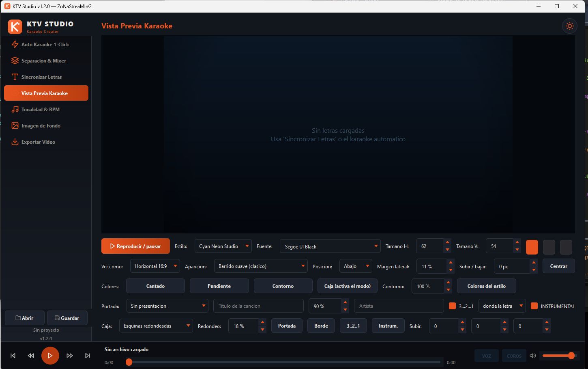Screen dimensions: 588x369
Task: Open the Estilo dropdown showing Cyan Neon Studio
Action: [x=223, y=246]
